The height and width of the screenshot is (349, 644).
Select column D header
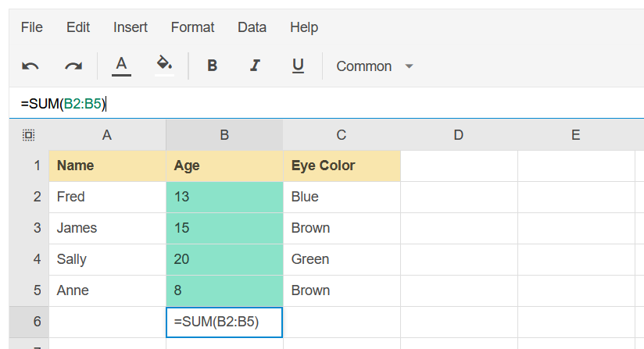(x=459, y=135)
